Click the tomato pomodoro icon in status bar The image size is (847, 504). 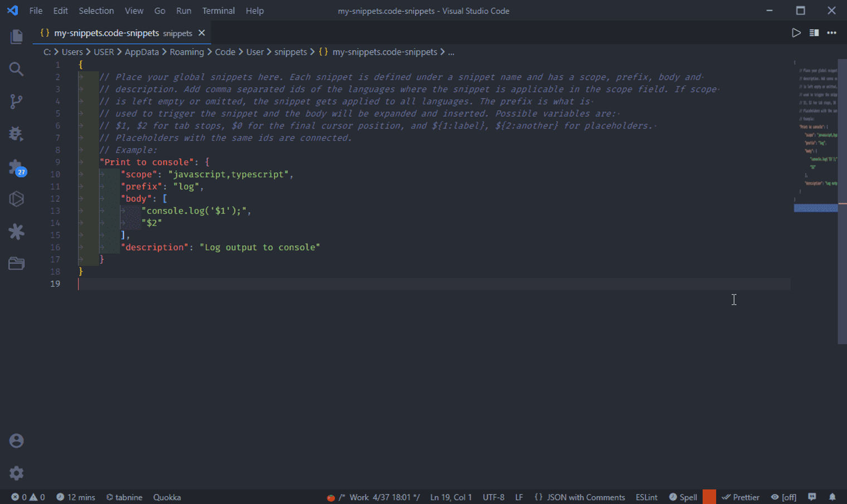point(331,497)
